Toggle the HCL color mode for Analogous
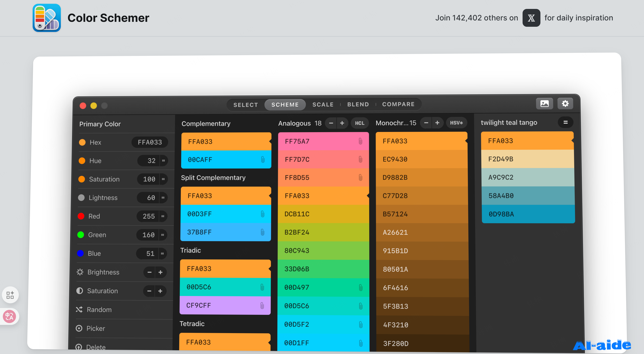Screen dimensions: 644x354 (x=360, y=123)
